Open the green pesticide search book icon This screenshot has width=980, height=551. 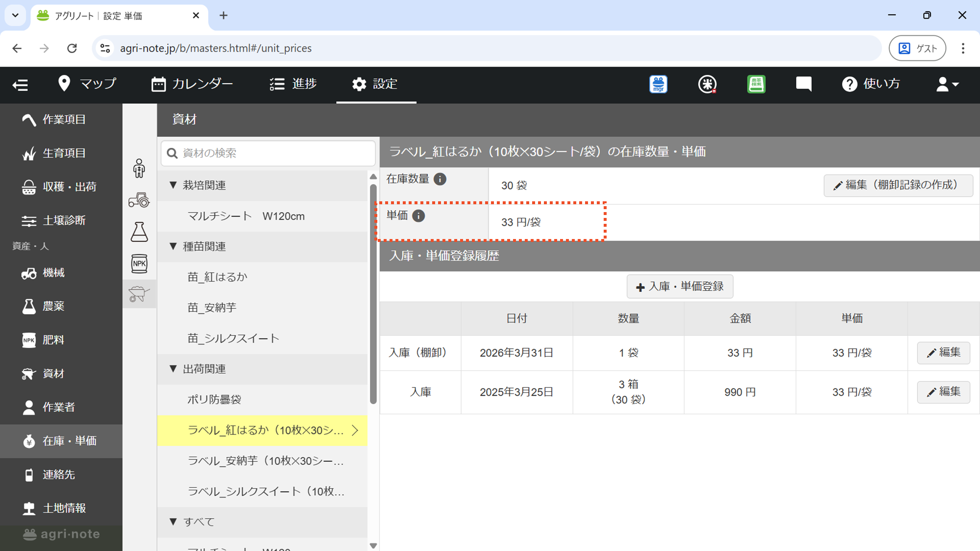click(x=756, y=84)
